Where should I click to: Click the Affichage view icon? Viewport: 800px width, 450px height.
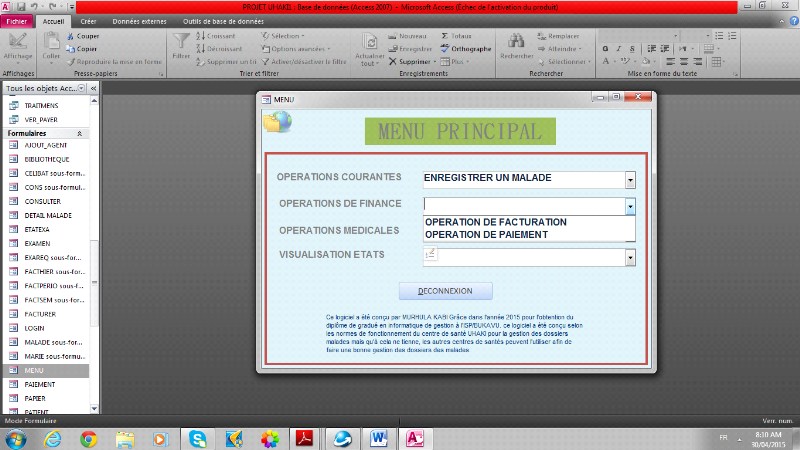[x=17, y=44]
